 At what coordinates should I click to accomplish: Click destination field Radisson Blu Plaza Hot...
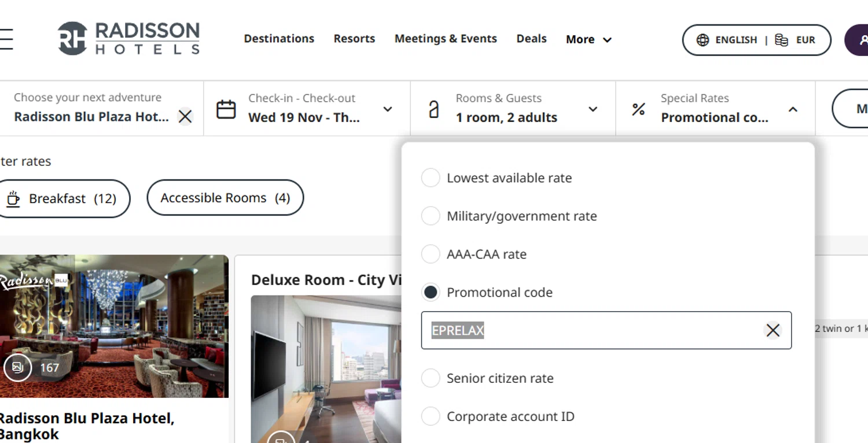(91, 117)
